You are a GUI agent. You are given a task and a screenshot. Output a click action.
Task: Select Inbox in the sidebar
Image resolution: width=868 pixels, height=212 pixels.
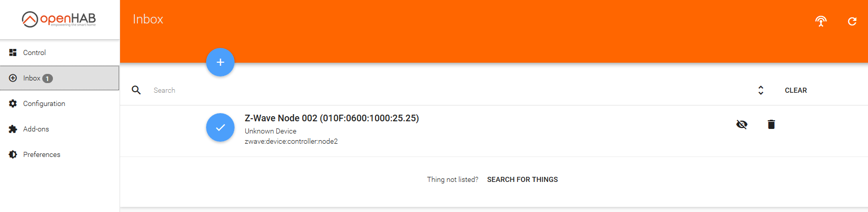[x=60, y=78]
